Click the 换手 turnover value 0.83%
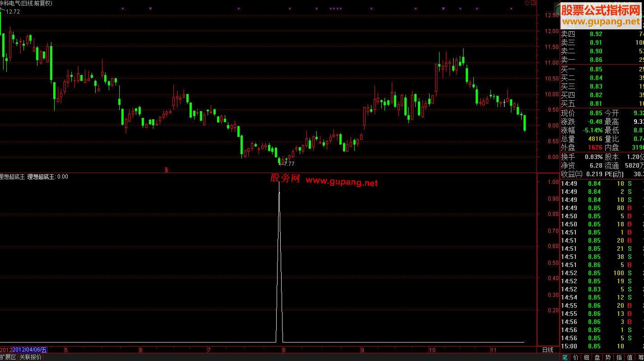The image size is (644, 361). click(x=593, y=157)
